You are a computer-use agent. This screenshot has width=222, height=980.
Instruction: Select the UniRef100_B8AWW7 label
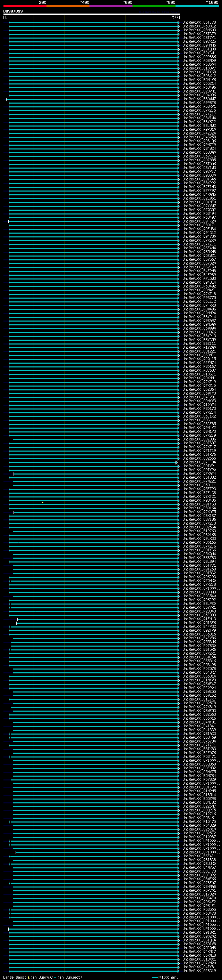199,99
